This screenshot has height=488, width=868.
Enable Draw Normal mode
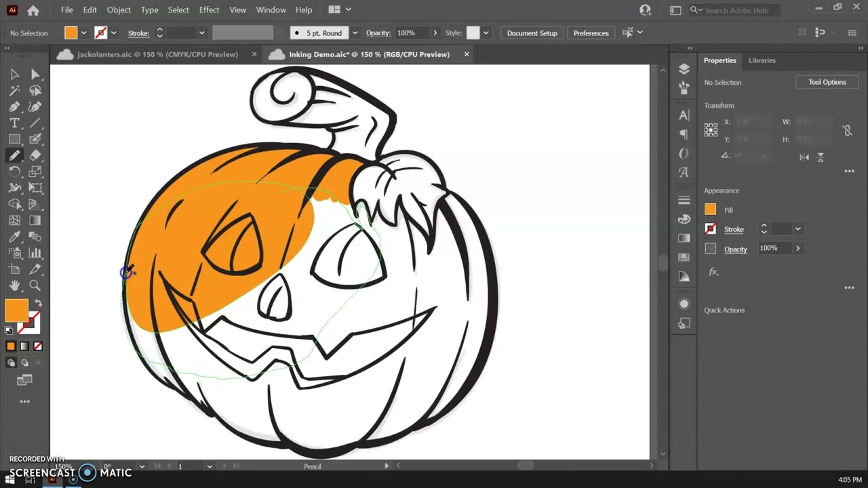point(11,363)
